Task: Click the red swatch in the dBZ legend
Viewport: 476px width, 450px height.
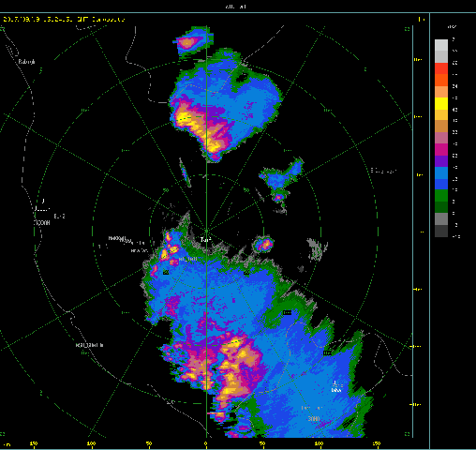Action: point(441,68)
